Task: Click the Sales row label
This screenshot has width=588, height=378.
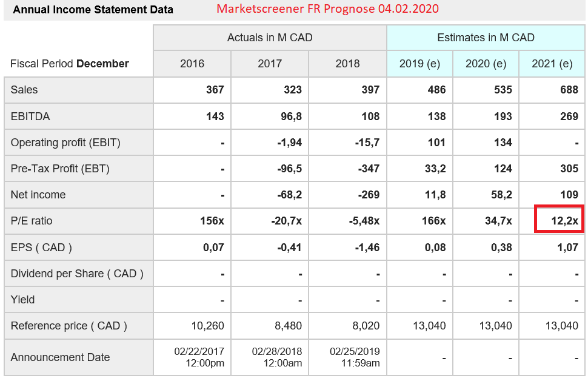Action: [x=24, y=90]
